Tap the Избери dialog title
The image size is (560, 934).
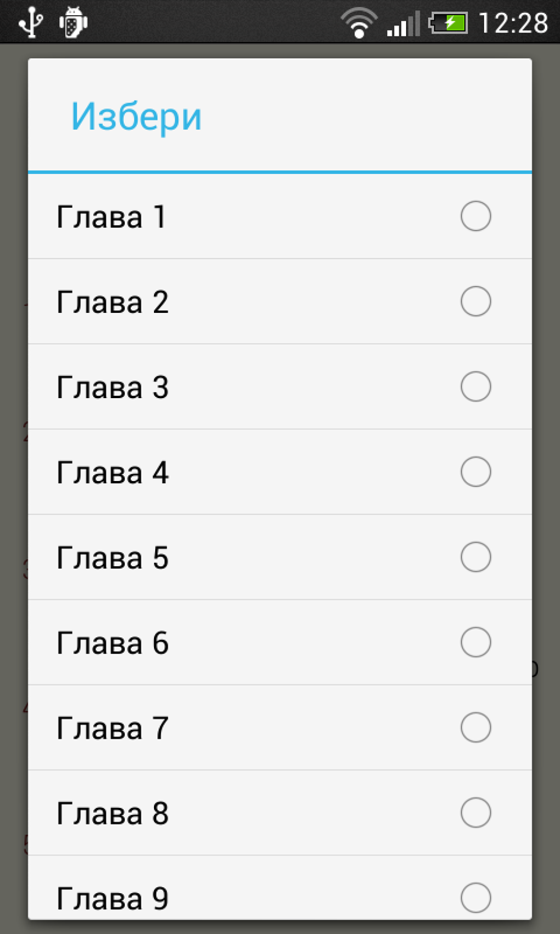[x=136, y=117]
